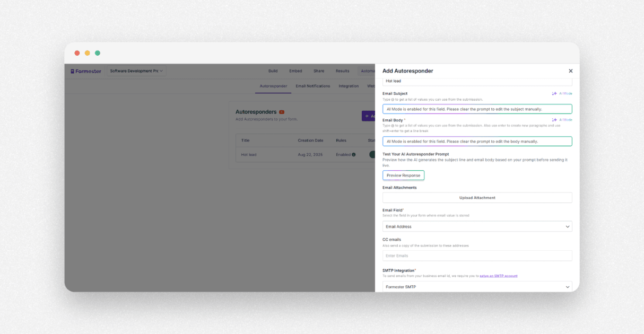Open the Embed tab

(295, 71)
